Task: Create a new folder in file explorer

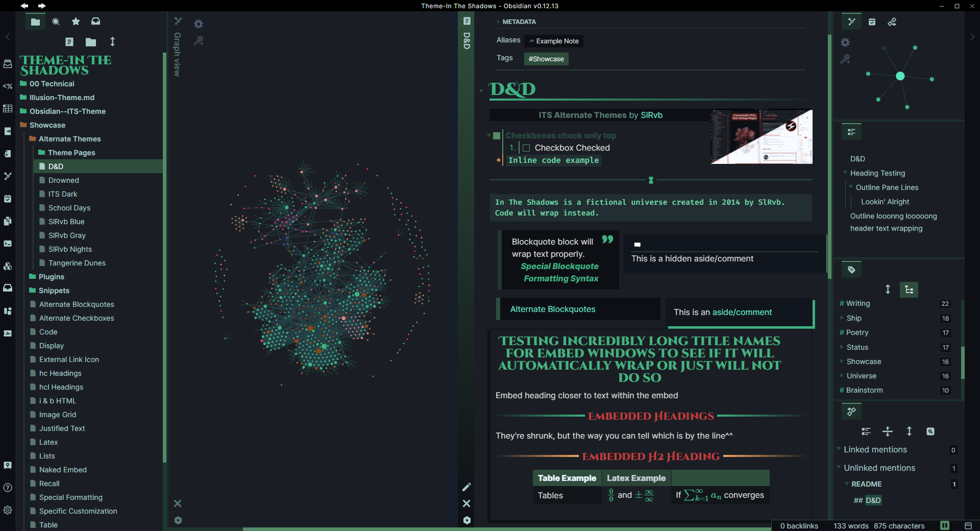Action: coord(91,42)
